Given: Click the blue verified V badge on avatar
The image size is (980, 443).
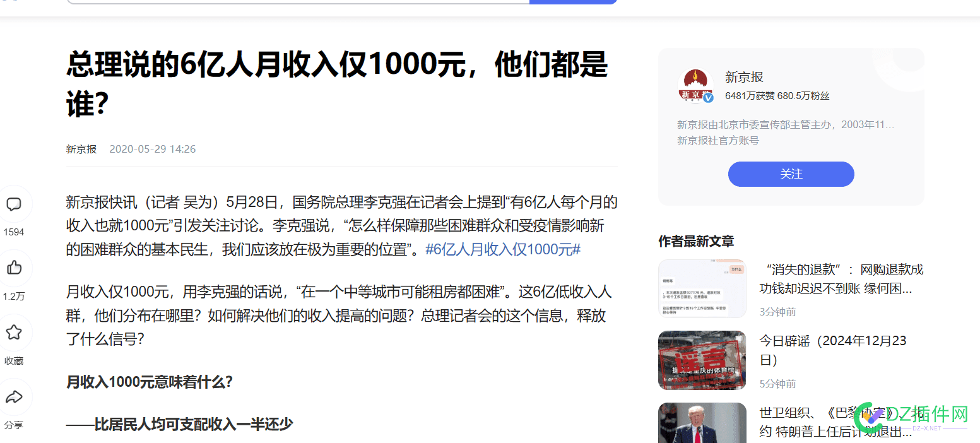Looking at the screenshot, I should (709, 98).
